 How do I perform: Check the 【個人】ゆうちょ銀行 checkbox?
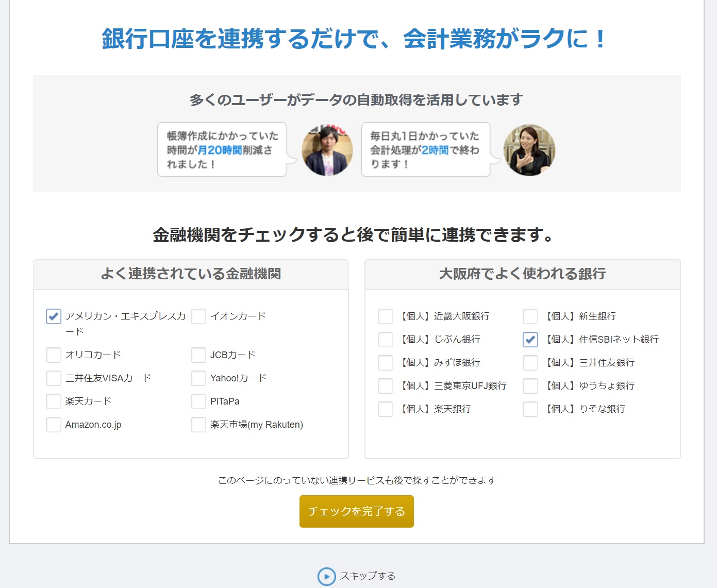point(530,386)
